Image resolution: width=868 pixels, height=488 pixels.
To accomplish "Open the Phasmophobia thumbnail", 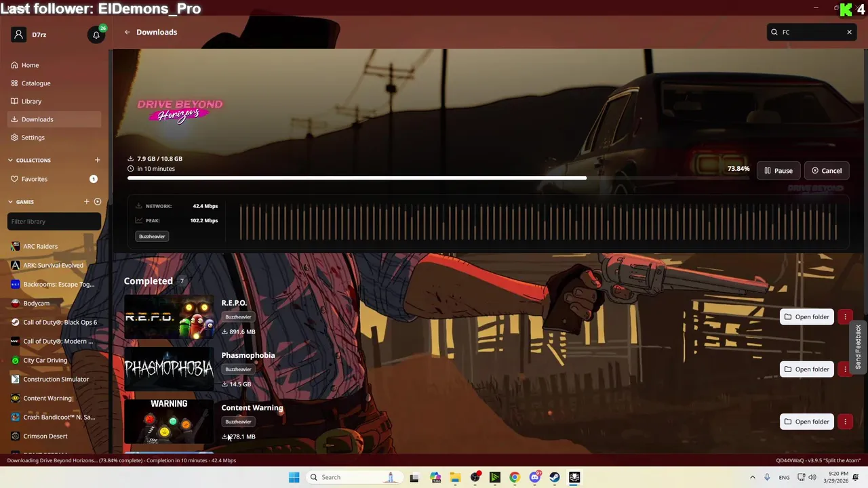I will 169,369.
